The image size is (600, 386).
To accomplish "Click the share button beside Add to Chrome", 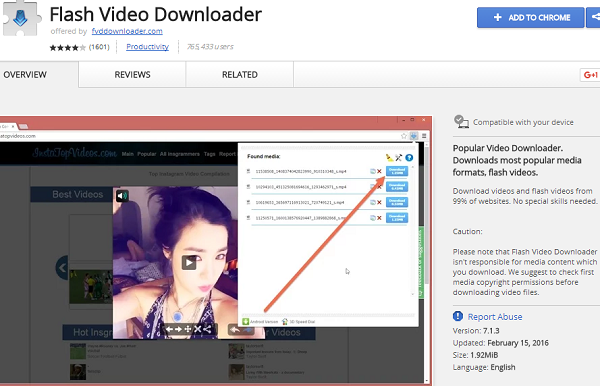I will [x=594, y=17].
